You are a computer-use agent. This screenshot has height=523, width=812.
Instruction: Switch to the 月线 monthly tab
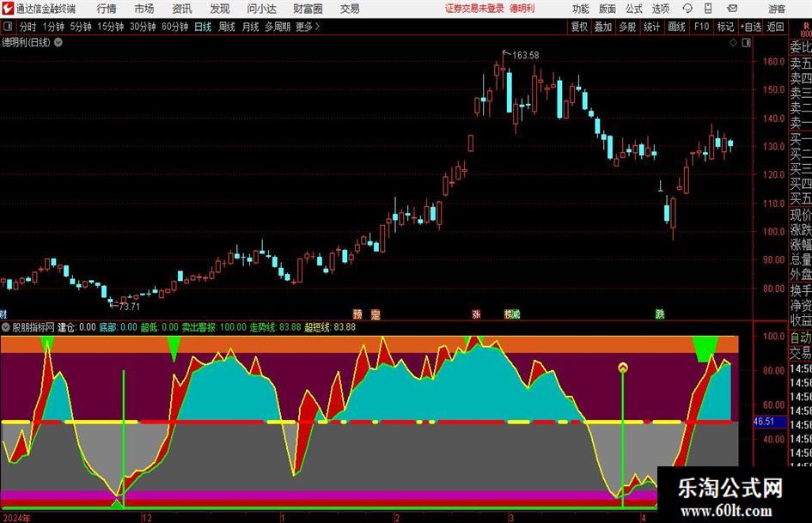250,27
